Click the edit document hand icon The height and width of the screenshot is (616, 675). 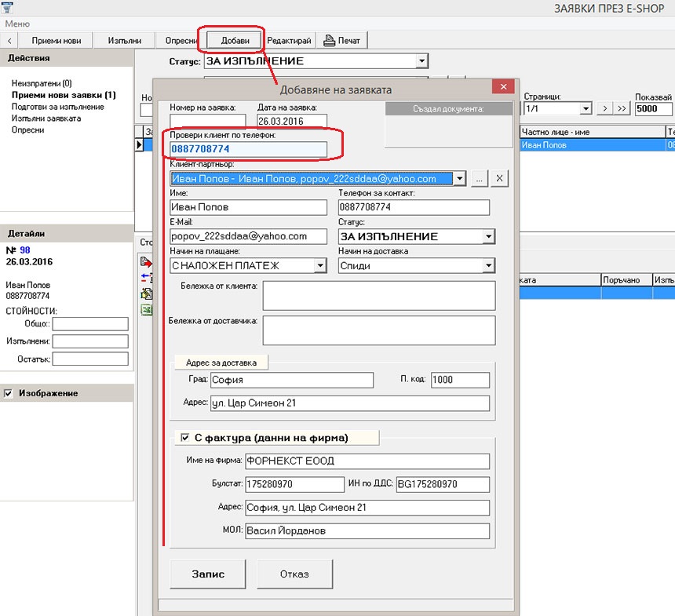[146, 293]
